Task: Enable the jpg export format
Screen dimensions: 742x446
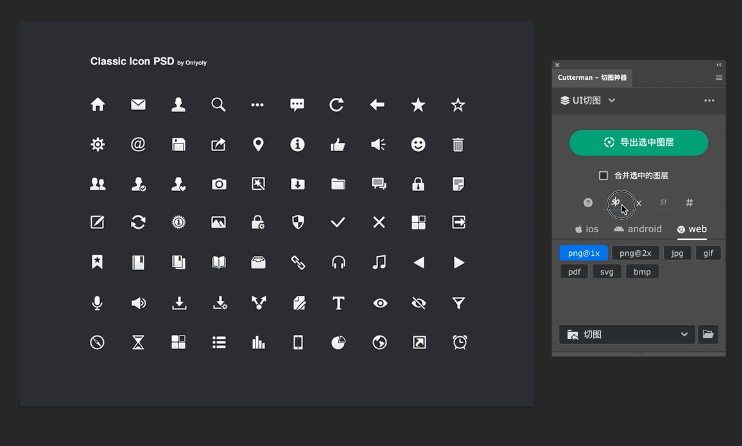Action: [677, 254]
